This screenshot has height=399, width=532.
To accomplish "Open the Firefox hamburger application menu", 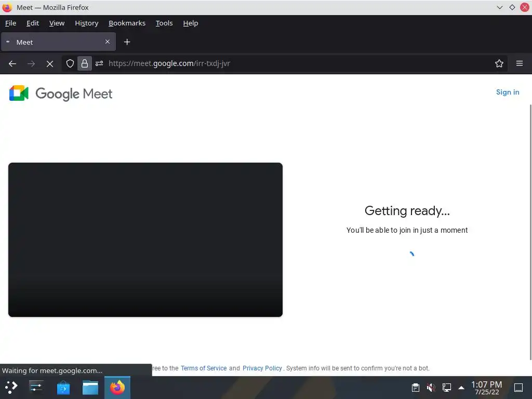I will pos(520,63).
